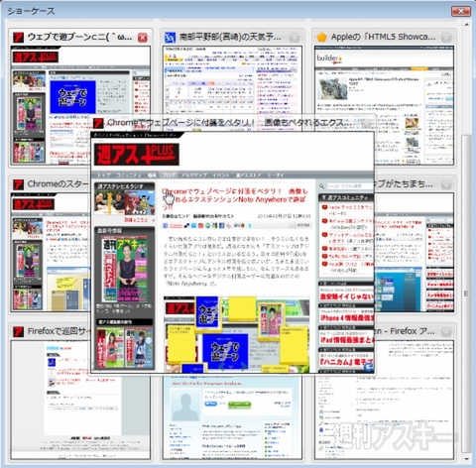Close the 南部平野部(宮崎)の天気予 tab card
The height and width of the screenshot is (468, 476).
tap(295, 38)
